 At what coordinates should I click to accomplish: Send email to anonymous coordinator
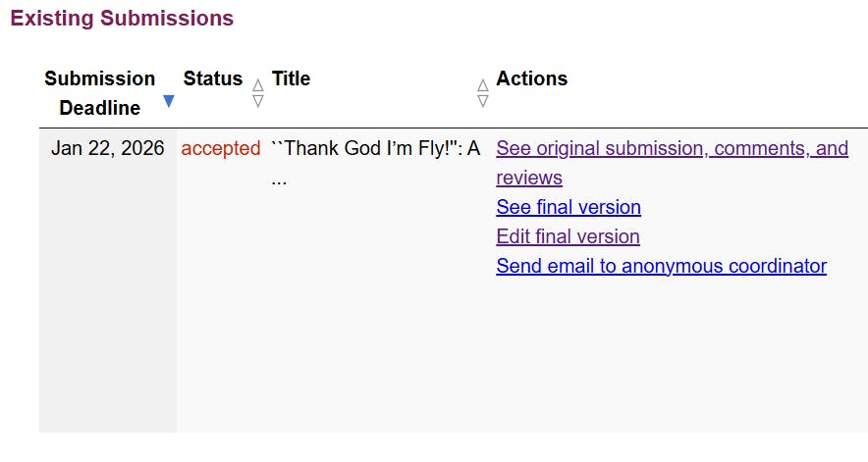661,266
